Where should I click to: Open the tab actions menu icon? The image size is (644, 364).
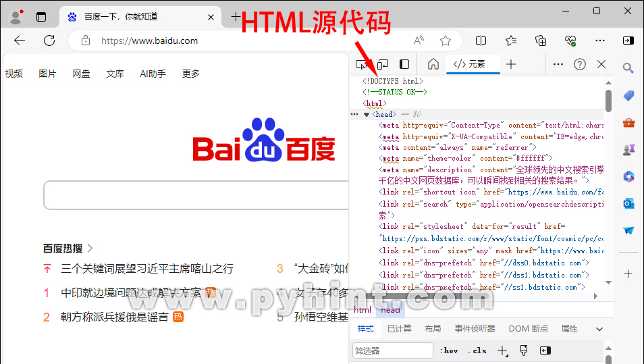(x=41, y=17)
